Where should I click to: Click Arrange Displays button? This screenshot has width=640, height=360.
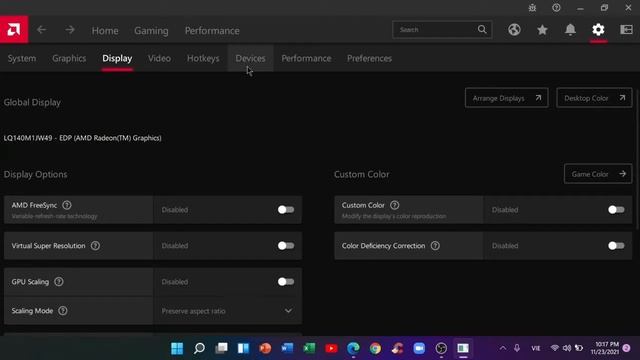point(507,98)
